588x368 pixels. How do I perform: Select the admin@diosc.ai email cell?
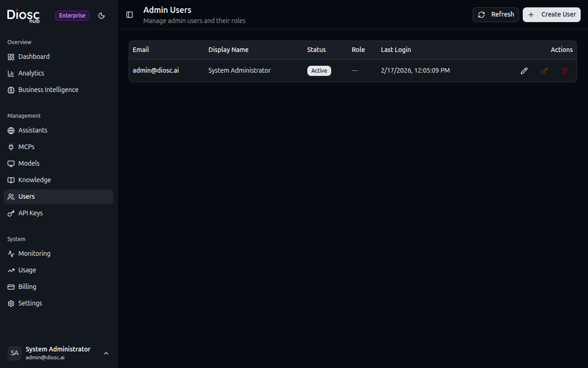click(x=156, y=70)
